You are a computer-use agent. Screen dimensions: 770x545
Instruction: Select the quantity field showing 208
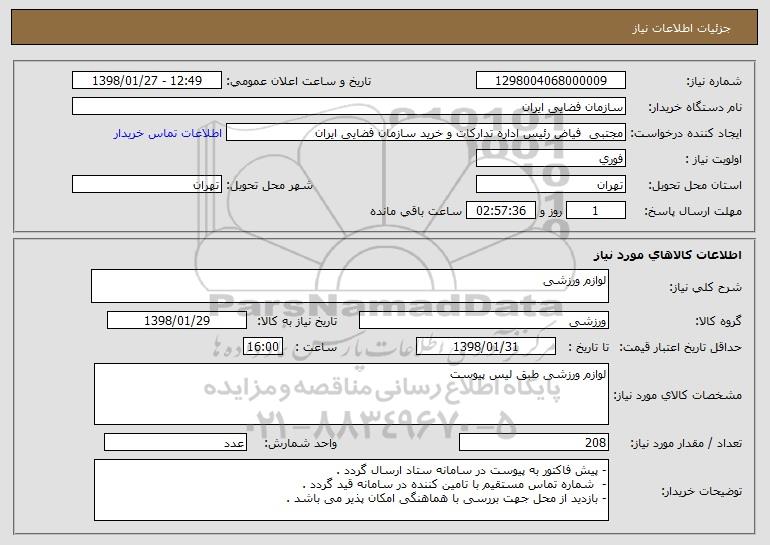[x=534, y=442]
